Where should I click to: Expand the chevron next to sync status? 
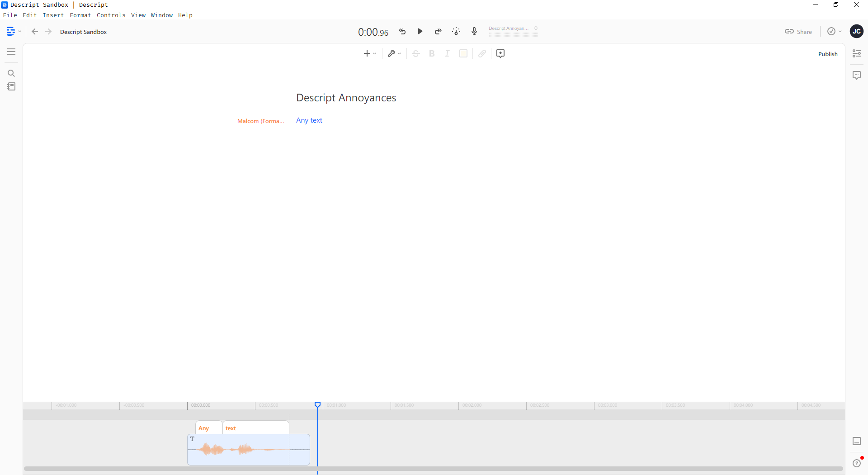coord(840,32)
